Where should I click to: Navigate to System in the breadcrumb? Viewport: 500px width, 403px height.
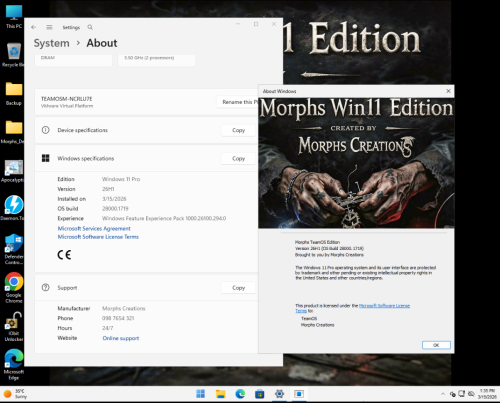coord(52,43)
